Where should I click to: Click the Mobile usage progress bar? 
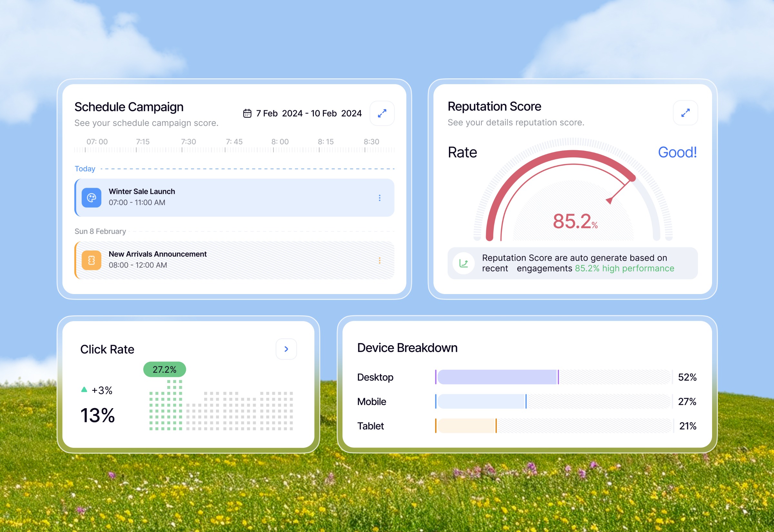481,401
